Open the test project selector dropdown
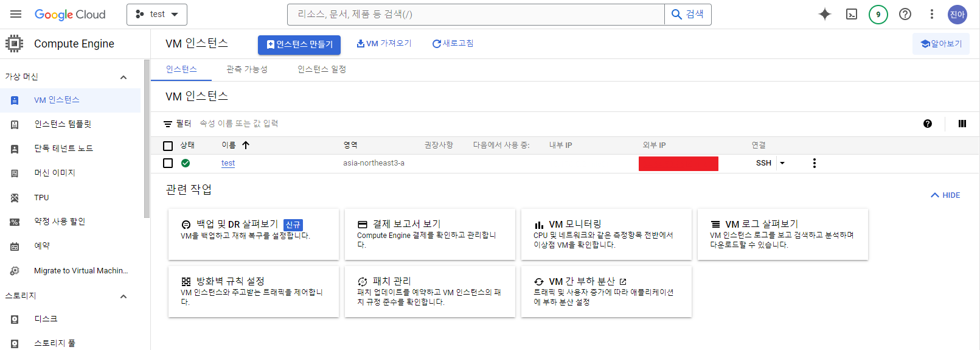Image resolution: width=980 pixels, height=350 pixels. [x=157, y=14]
